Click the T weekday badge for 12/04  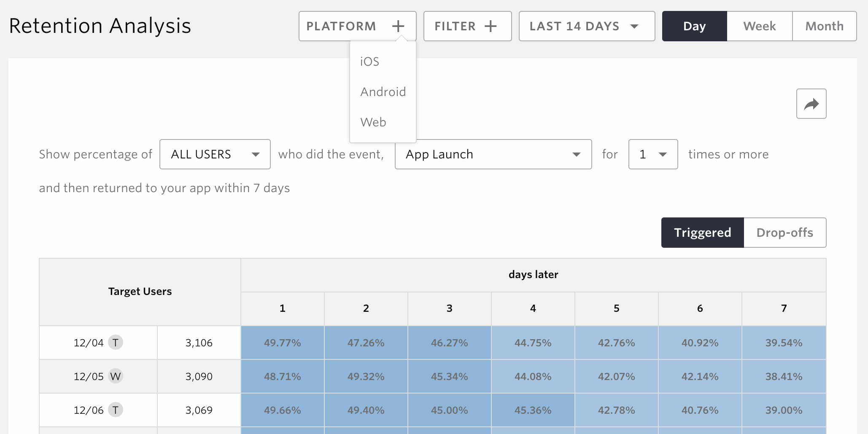tap(115, 342)
